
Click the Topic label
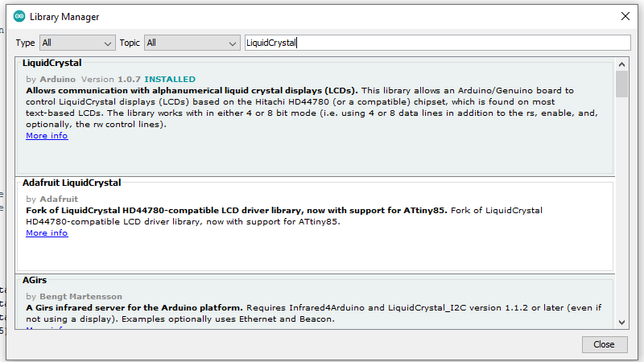pos(130,43)
